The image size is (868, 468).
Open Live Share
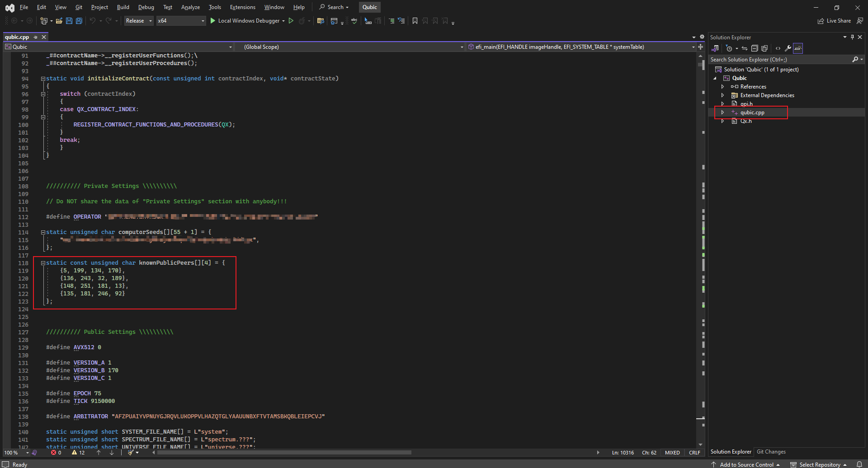(x=834, y=21)
